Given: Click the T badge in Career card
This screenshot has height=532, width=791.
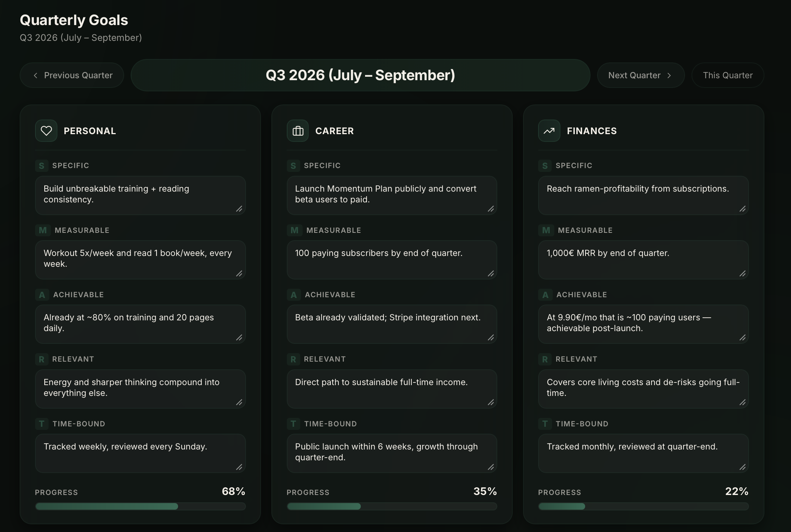Looking at the screenshot, I should coord(293,424).
